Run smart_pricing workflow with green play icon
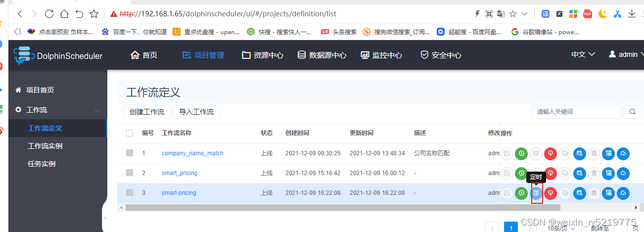This screenshot has height=232, width=644. click(521, 173)
